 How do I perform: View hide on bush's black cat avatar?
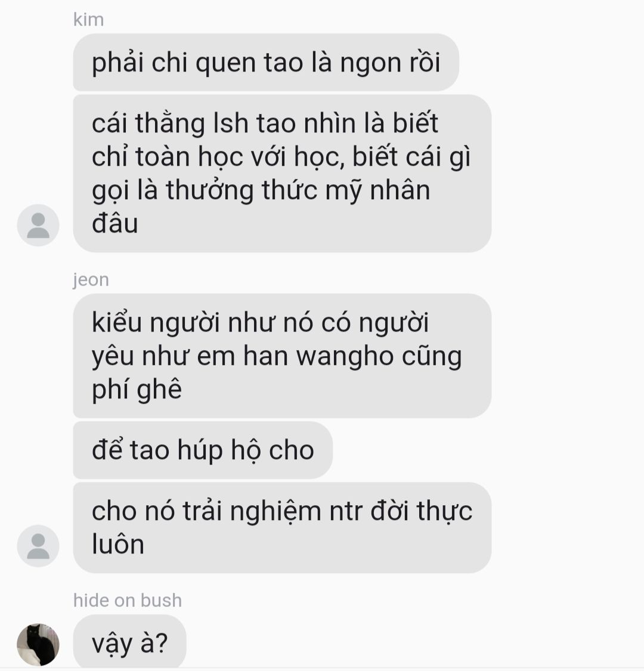(x=38, y=645)
